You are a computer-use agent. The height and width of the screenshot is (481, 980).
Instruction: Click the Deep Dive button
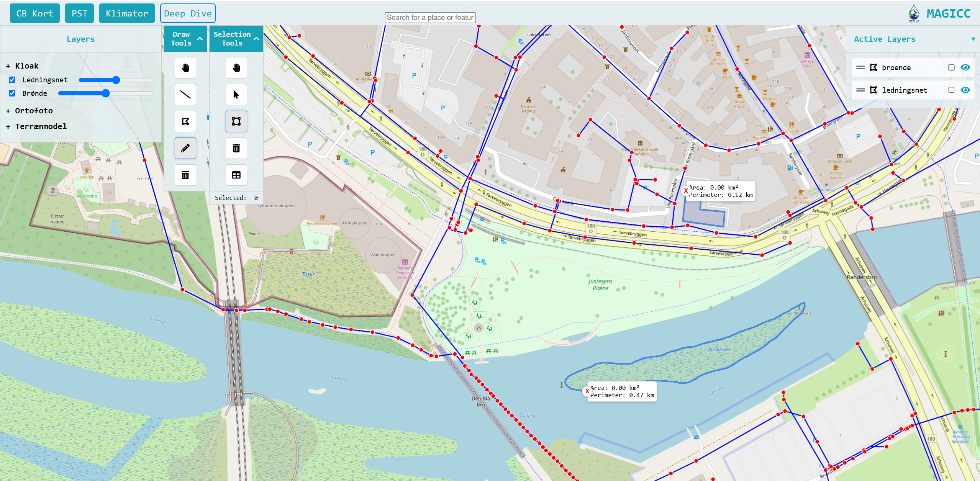tap(187, 13)
